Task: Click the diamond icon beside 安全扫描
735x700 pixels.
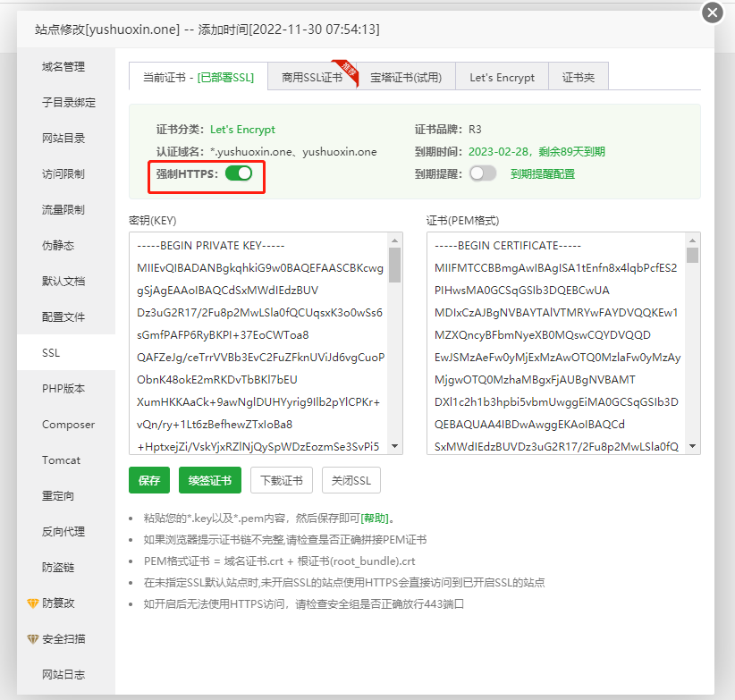Action: click(x=33, y=639)
